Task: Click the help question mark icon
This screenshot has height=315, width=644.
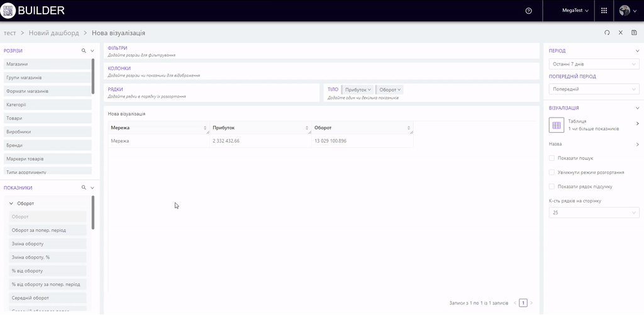Action: click(x=528, y=11)
